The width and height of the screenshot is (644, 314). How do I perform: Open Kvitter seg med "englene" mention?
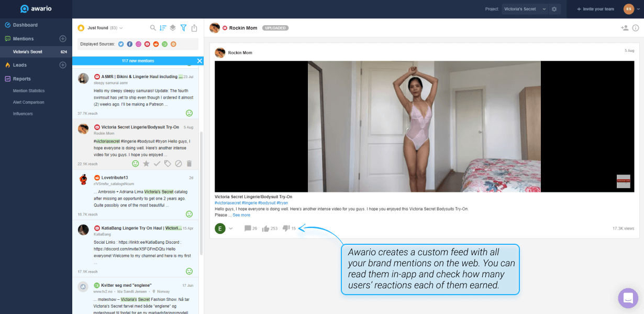pos(136,296)
